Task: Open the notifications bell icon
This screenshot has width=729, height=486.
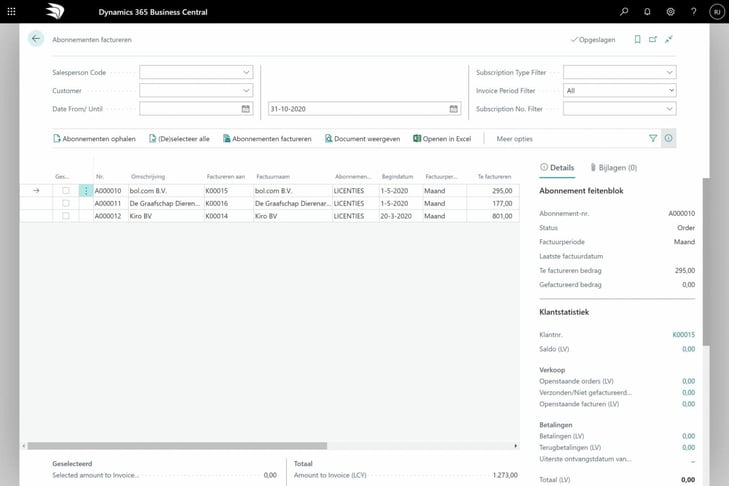Action: point(647,12)
